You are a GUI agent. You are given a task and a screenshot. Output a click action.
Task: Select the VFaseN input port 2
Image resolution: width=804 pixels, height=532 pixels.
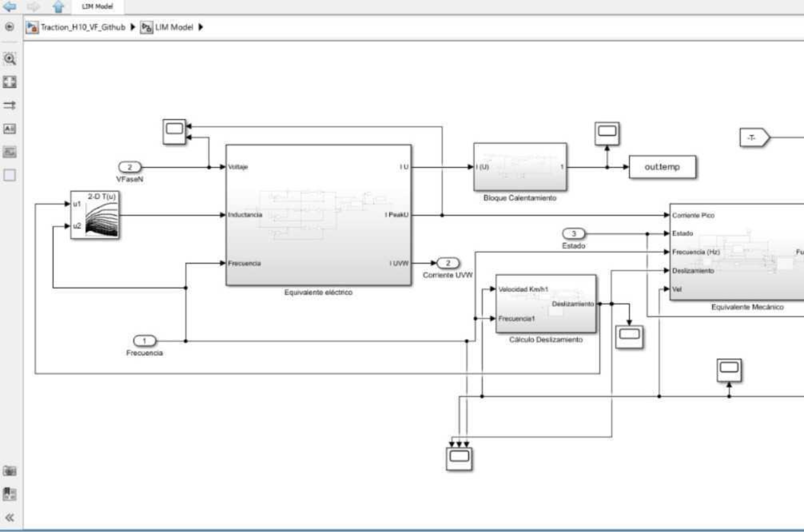click(x=130, y=167)
